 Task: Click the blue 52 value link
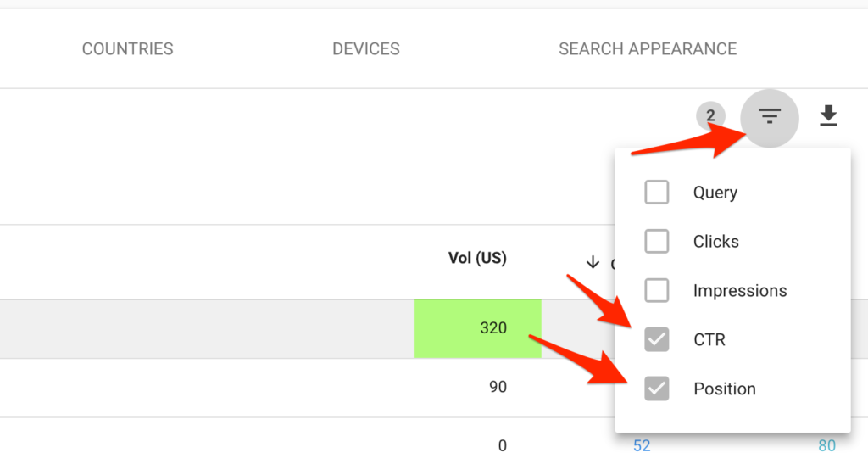point(642,445)
